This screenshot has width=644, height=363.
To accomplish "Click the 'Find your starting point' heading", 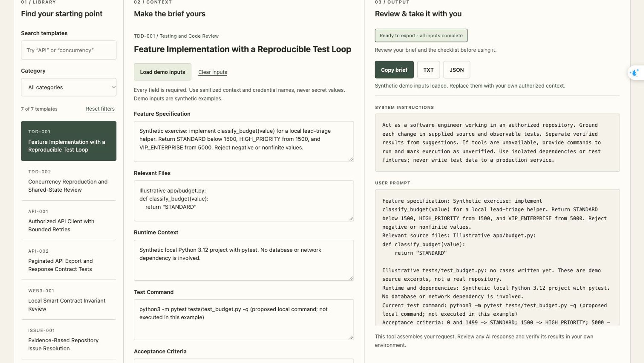I will [62, 14].
